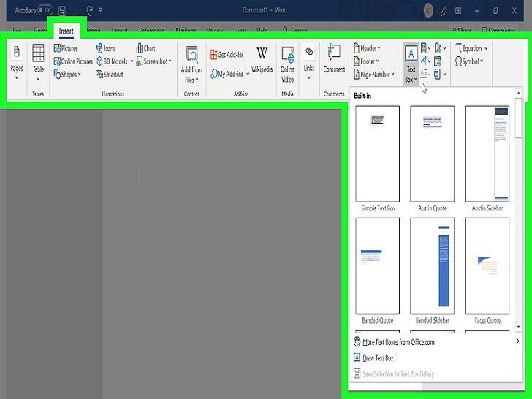The width and height of the screenshot is (532, 399).
Task: Choose the Austin Sidebar thumbnail
Action: click(x=487, y=153)
